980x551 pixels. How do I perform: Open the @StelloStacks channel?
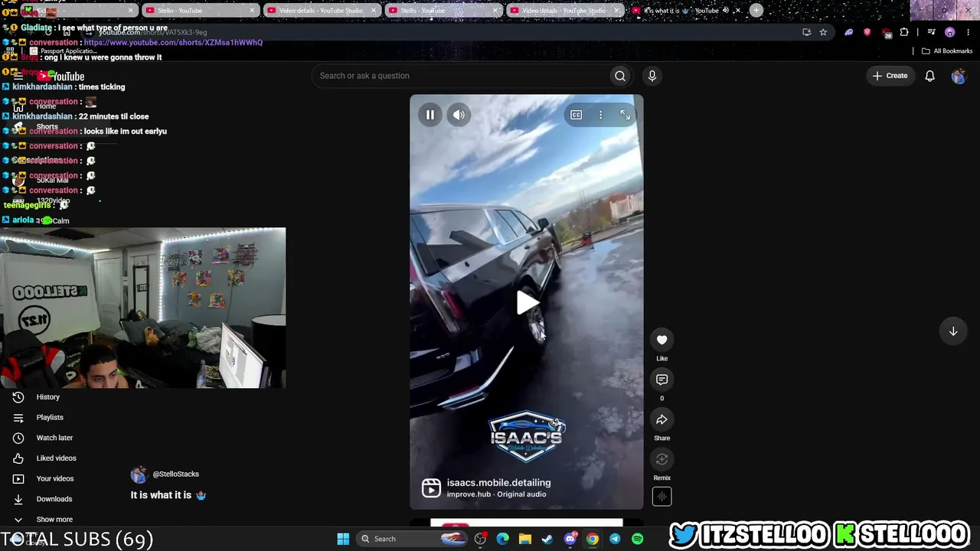coord(175,474)
